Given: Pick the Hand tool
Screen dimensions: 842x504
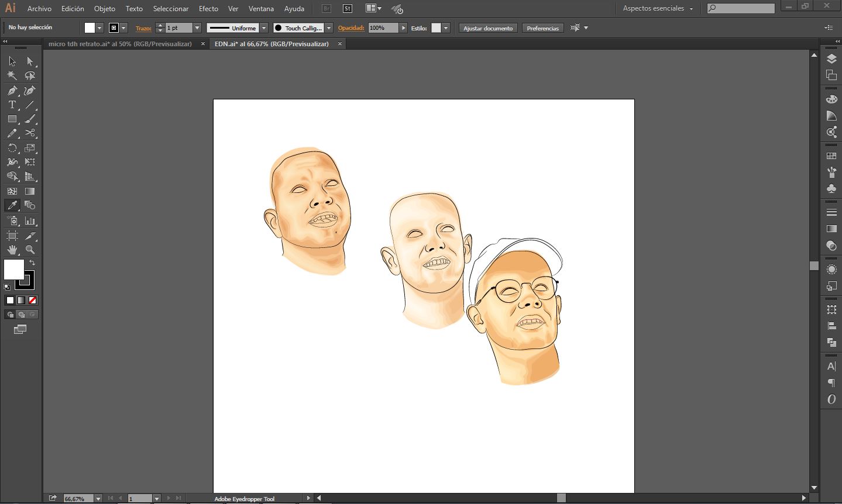Looking at the screenshot, I should click(12, 250).
